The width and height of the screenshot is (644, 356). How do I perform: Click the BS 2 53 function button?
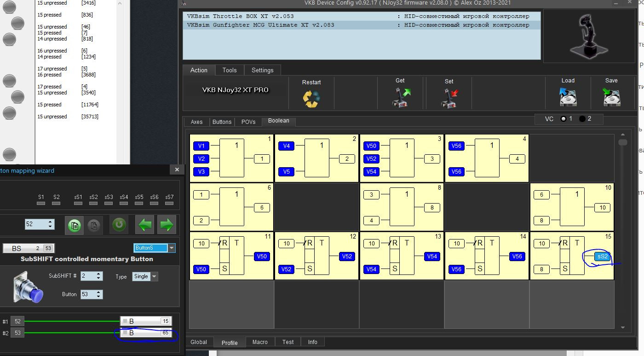(29, 248)
